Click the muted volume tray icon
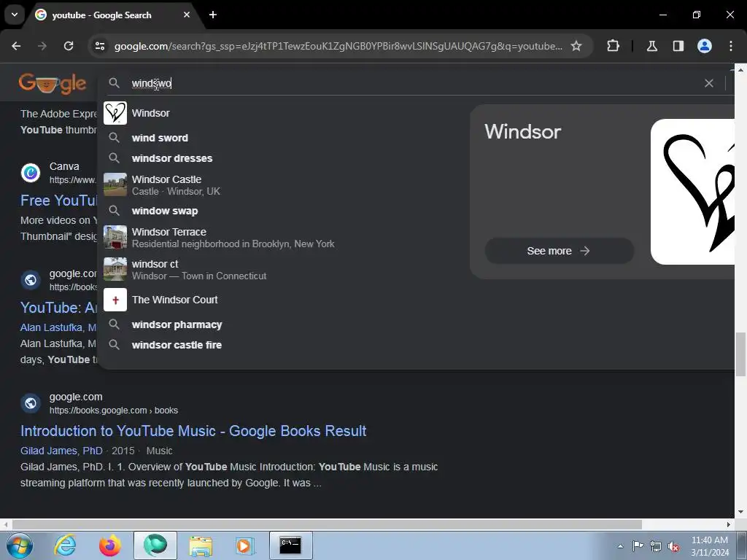 (x=673, y=546)
